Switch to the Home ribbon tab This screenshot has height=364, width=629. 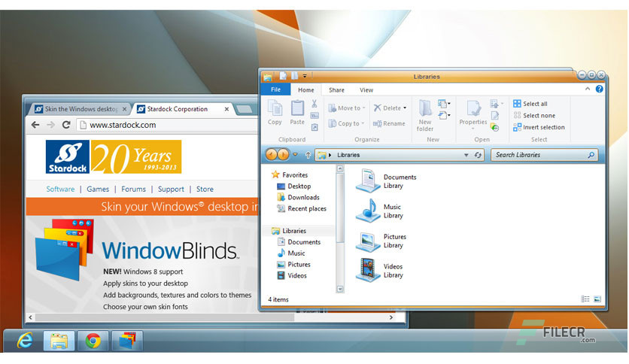(306, 89)
